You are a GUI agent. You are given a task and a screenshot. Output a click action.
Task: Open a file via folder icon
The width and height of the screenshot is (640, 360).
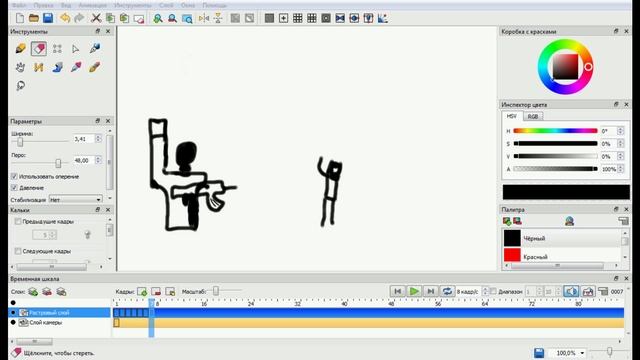34,18
